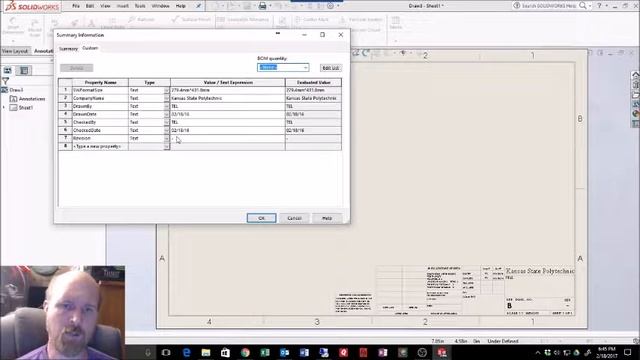Switch to PropertyManager tab icon
This screenshot has height=360, width=640.
coord(24,71)
